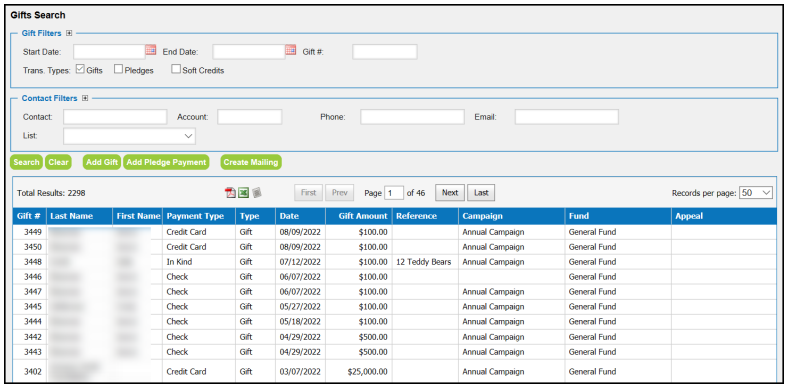Select gift number 3450
The height and width of the screenshot is (385, 788).
click(x=33, y=247)
